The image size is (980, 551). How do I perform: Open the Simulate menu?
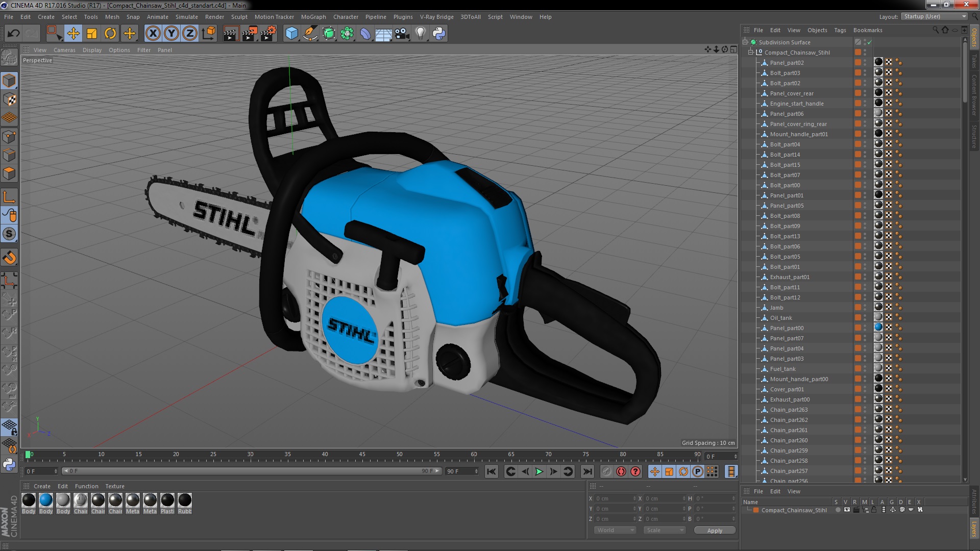tap(186, 17)
